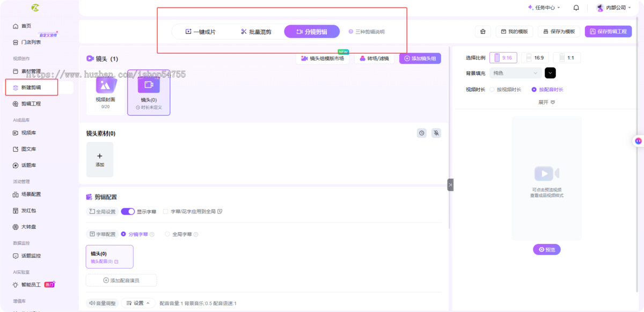The height and width of the screenshot is (312, 644).
Task: Select 新建剪辑 in the sidebar
Action: click(31, 87)
